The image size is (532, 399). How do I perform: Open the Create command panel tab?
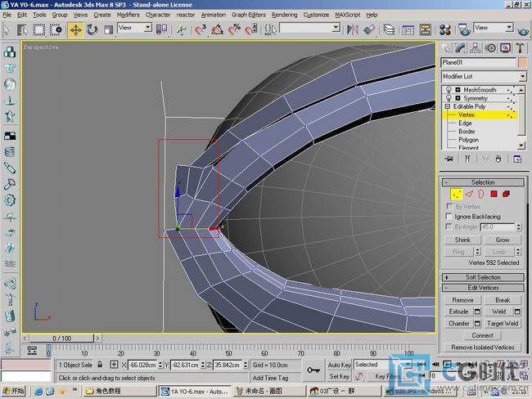pos(446,48)
